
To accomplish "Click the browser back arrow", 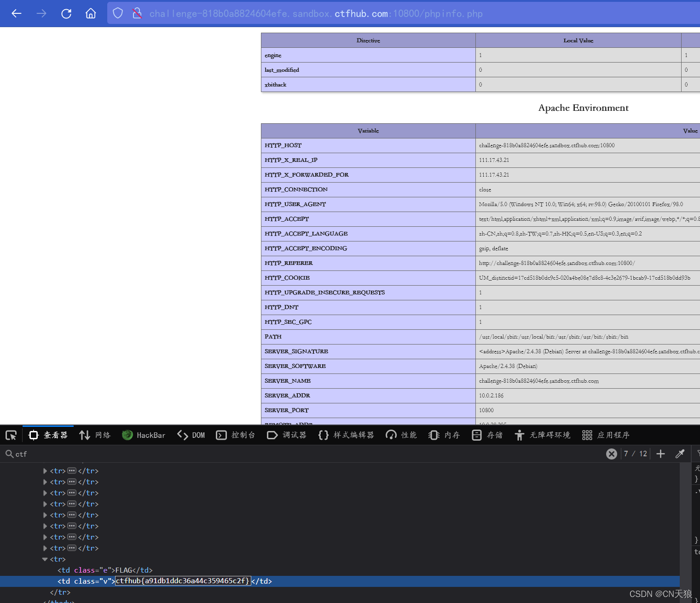I will click(x=17, y=13).
